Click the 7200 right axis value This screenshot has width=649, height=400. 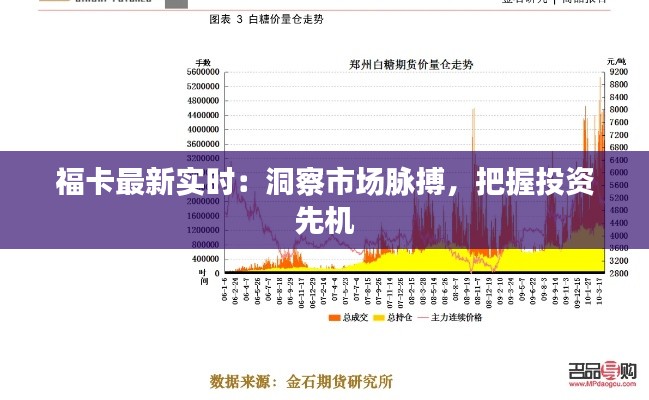click(618, 135)
